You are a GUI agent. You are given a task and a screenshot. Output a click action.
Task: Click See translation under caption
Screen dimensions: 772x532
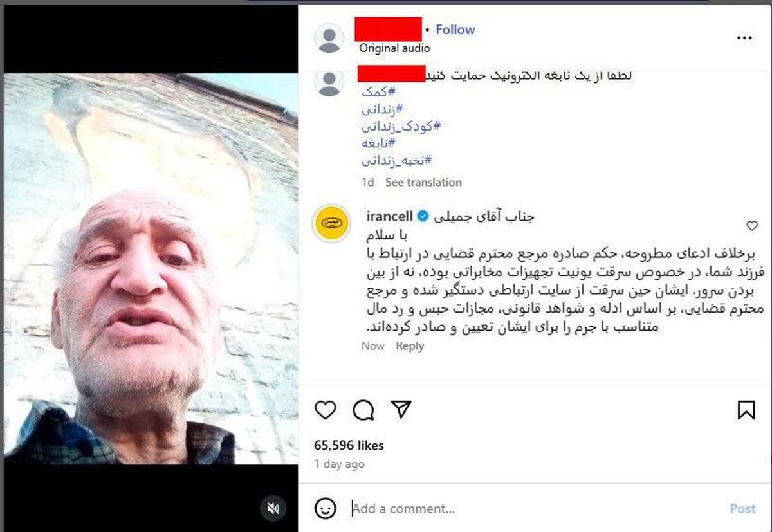coord(423,182)
